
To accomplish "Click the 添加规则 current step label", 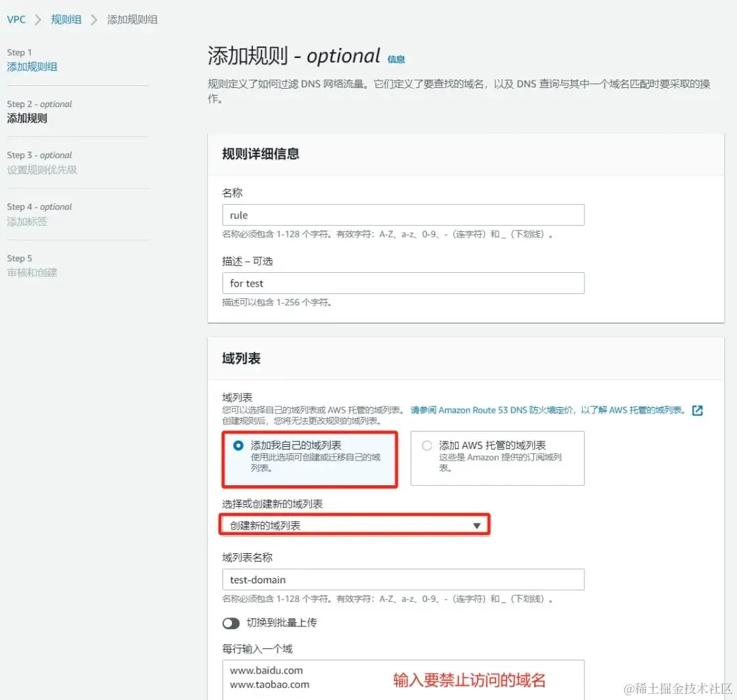I will coord(27,119).
